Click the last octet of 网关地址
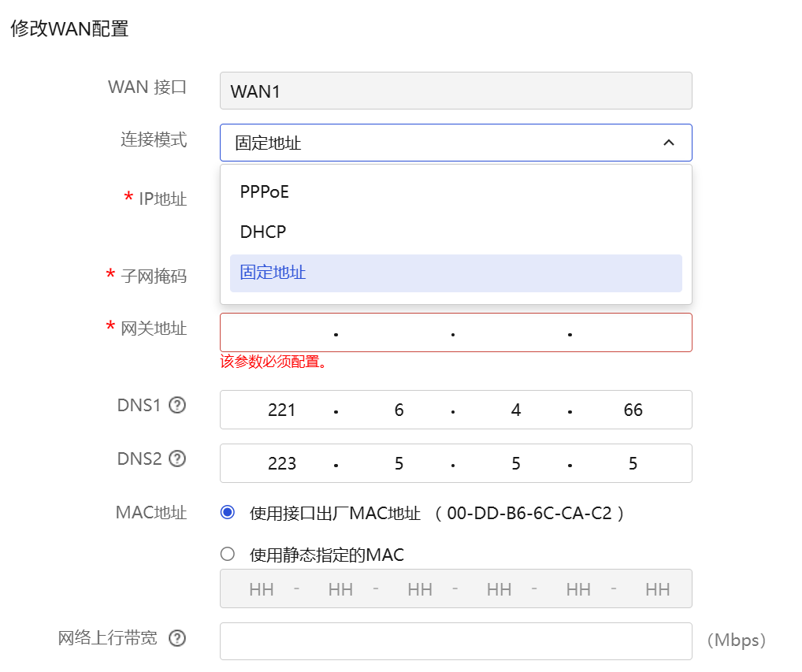 coord(631,333)
